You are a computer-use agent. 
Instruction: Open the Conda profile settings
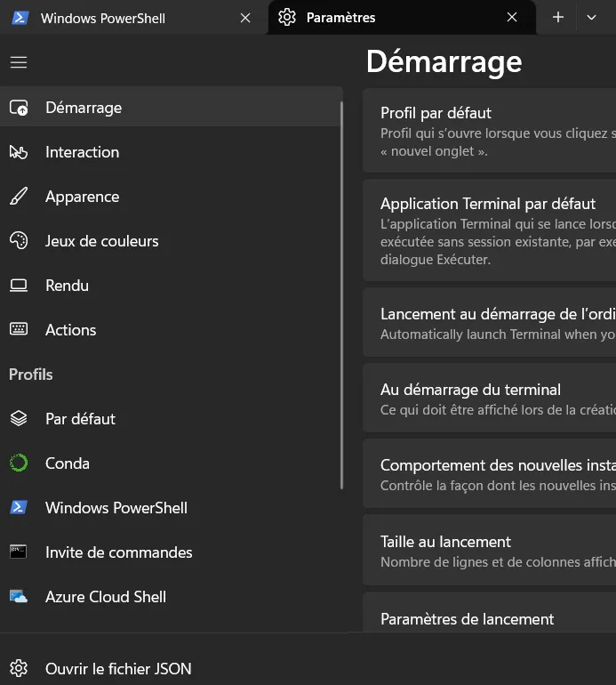coord(171,463)
